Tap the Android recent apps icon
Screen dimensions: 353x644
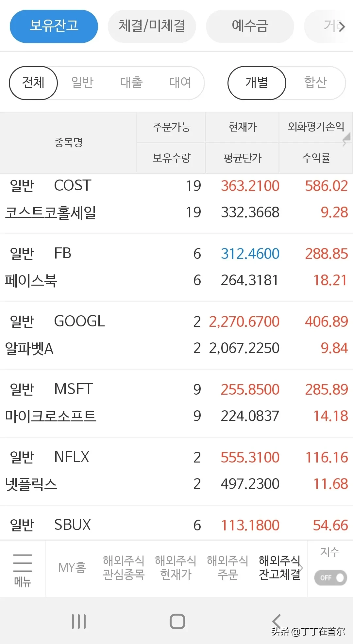coord(79,621)
